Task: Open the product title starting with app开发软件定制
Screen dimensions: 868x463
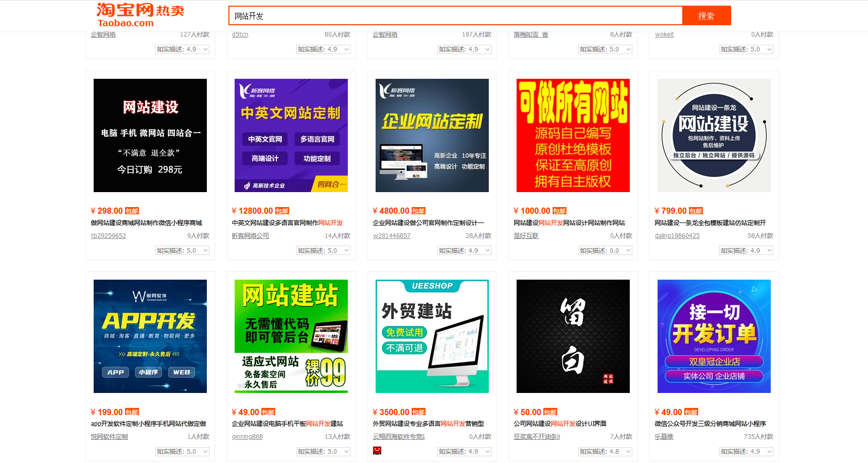Action: click(x=149, y=424)
